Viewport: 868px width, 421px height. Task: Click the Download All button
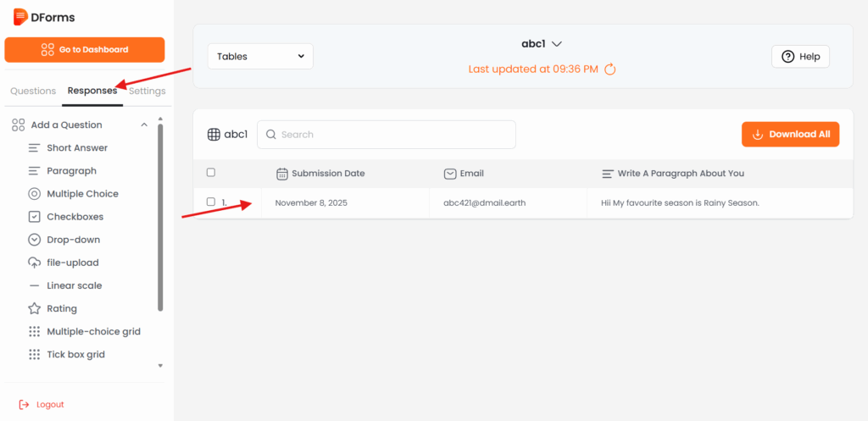(x=790, y=134)
